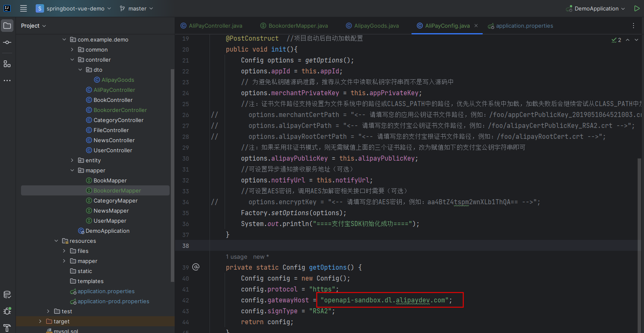644x333 pixels.
Task: Select the templates folder
Action: coord(86,281)
